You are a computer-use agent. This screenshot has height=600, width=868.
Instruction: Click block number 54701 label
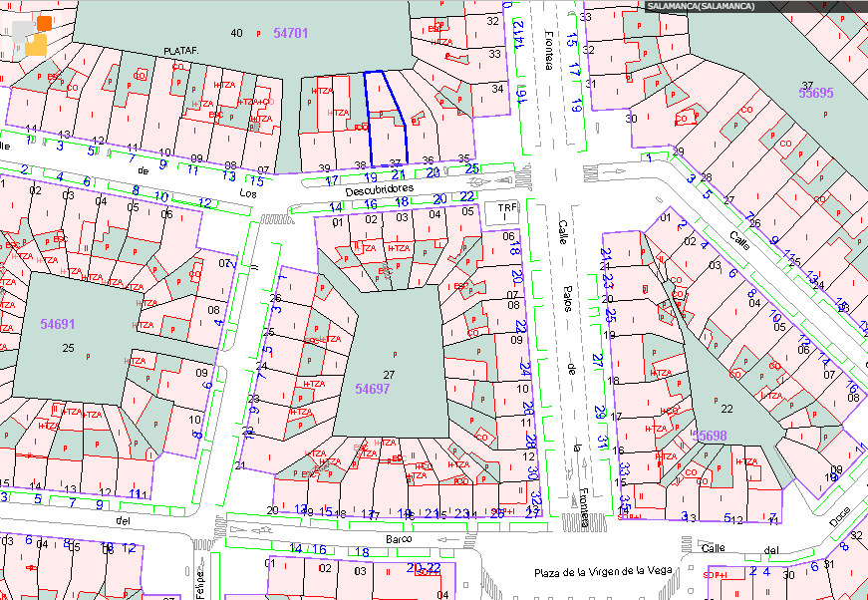coord(290,34)
